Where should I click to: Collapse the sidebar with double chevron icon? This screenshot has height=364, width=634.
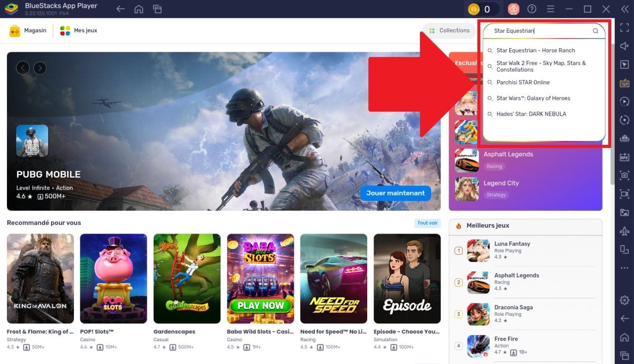point(624,9)
